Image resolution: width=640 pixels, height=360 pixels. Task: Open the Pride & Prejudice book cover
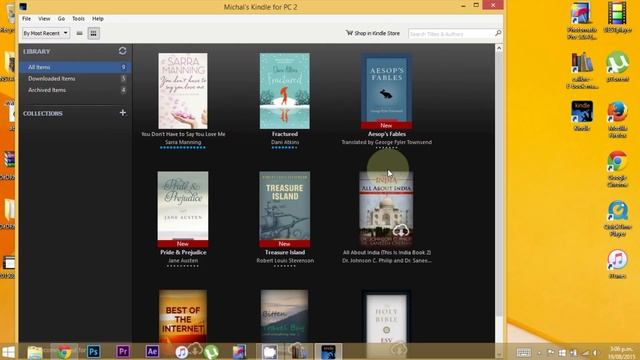[183, 209]
